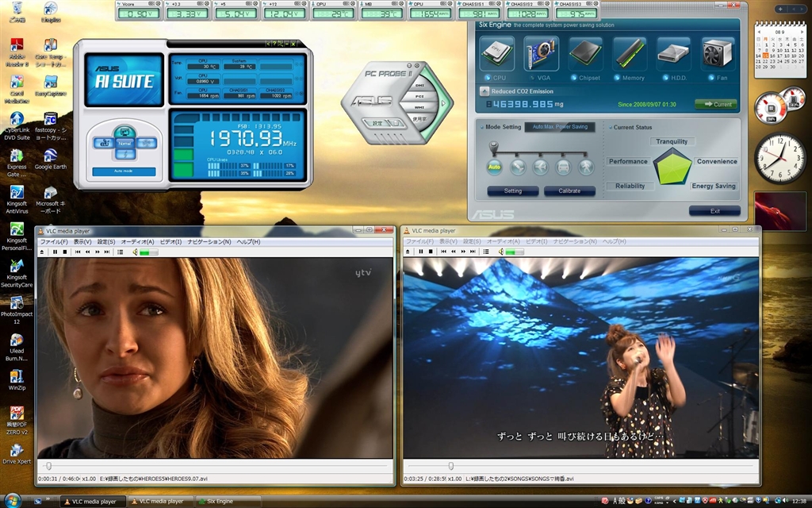This screenshot has height=508, width=812.
Task: Click the fan icon in AI Suite pad
Action: tap(147, 143)
